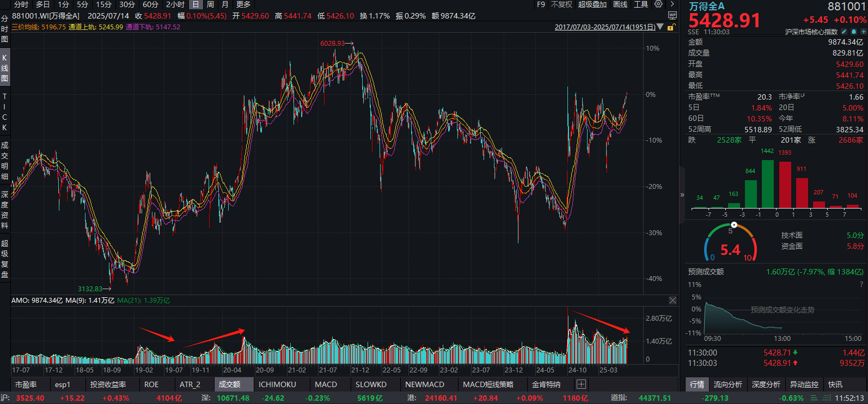
Task: Click the pencil edit icon beside 沪深市场核心指数
Action: click(844, 32)
